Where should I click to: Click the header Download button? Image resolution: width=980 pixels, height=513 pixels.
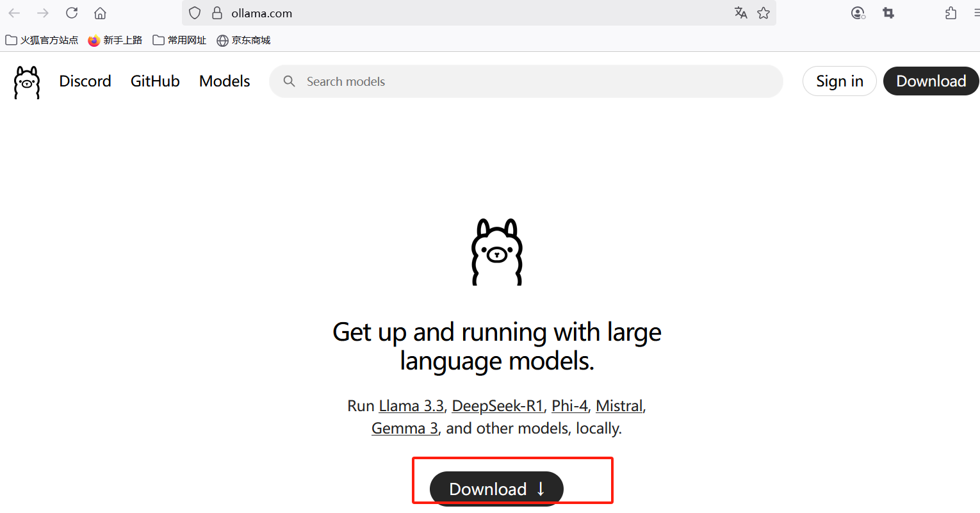point(931,81)
